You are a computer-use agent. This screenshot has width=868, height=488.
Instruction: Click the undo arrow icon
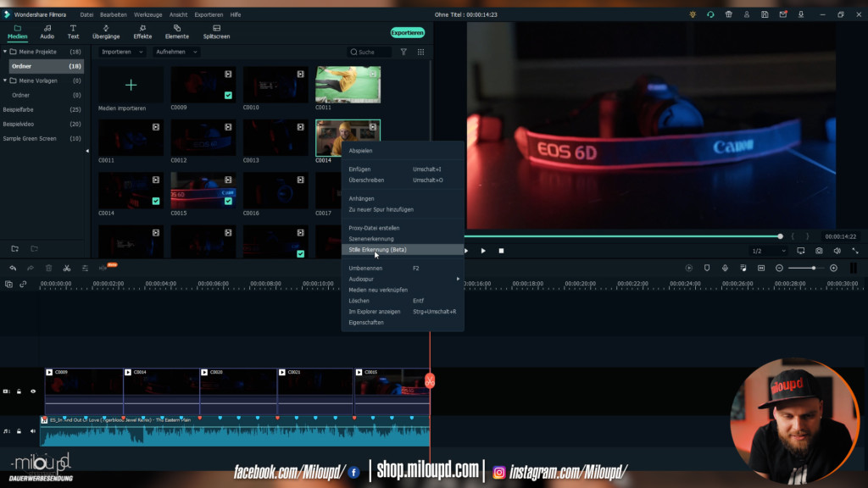point(13,269)
